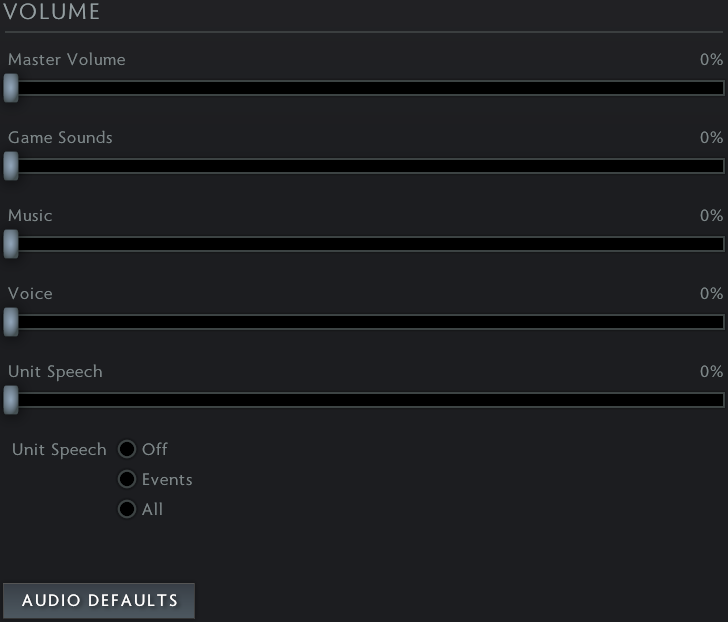
Task: Choose the Events unit speech option
Action: coord(127,479)
